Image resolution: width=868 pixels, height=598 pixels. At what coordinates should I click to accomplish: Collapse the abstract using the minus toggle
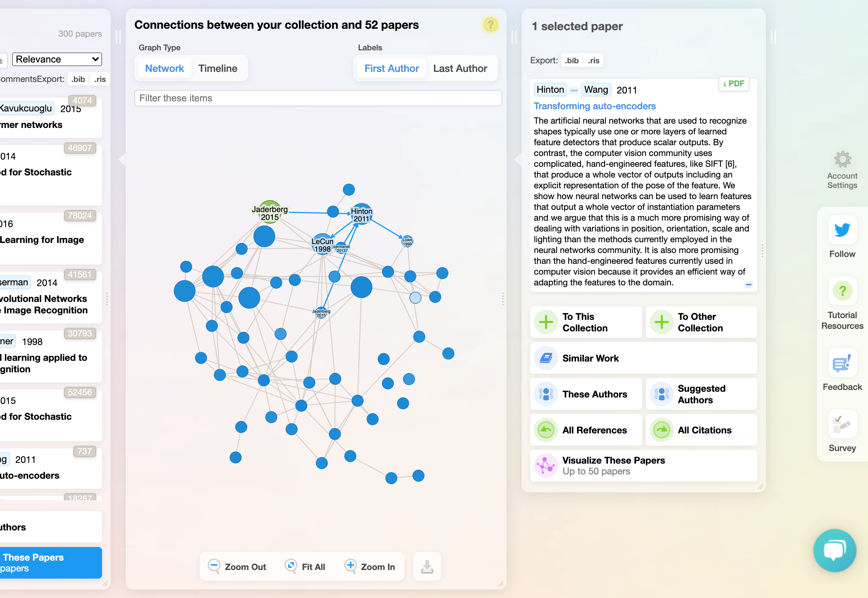tap(749, 285)
